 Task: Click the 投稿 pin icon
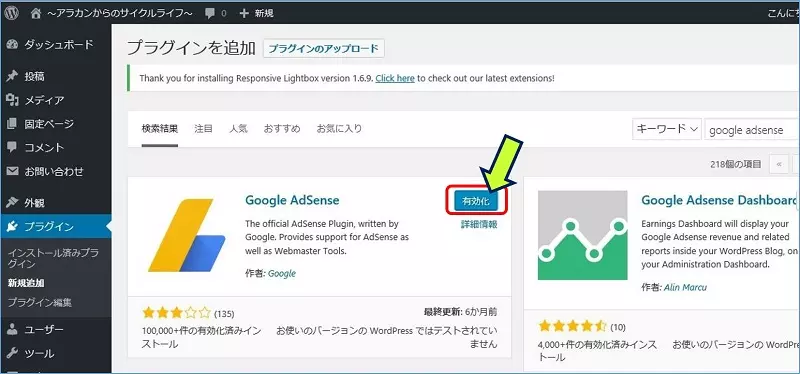(12, 77)
